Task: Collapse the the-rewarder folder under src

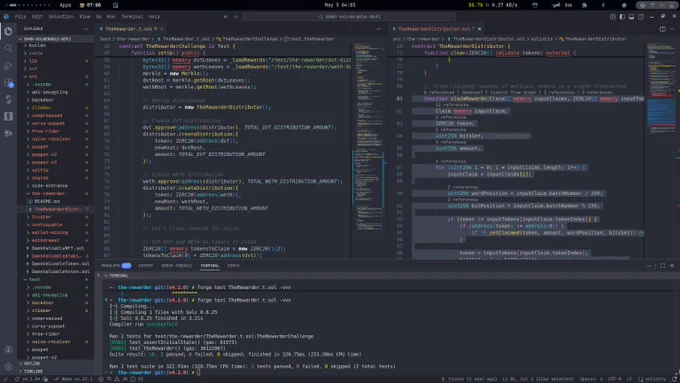Action: (x=56, y=193)
